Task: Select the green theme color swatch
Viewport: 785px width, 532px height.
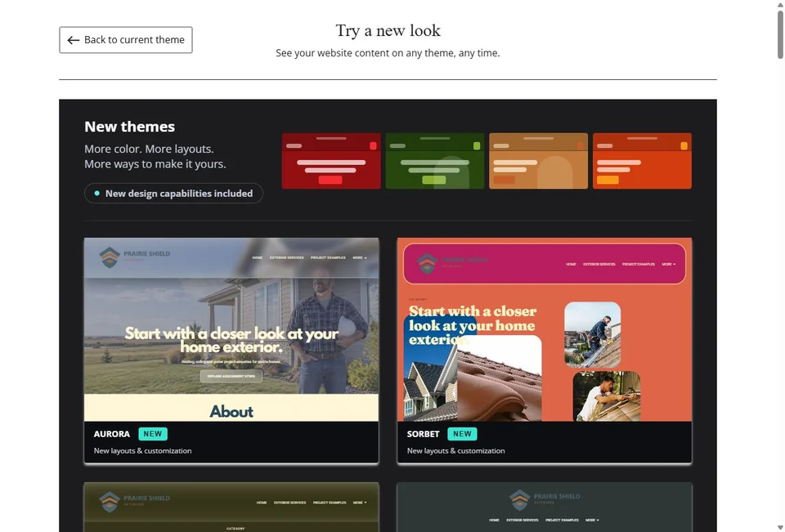Action: [434, 161]
